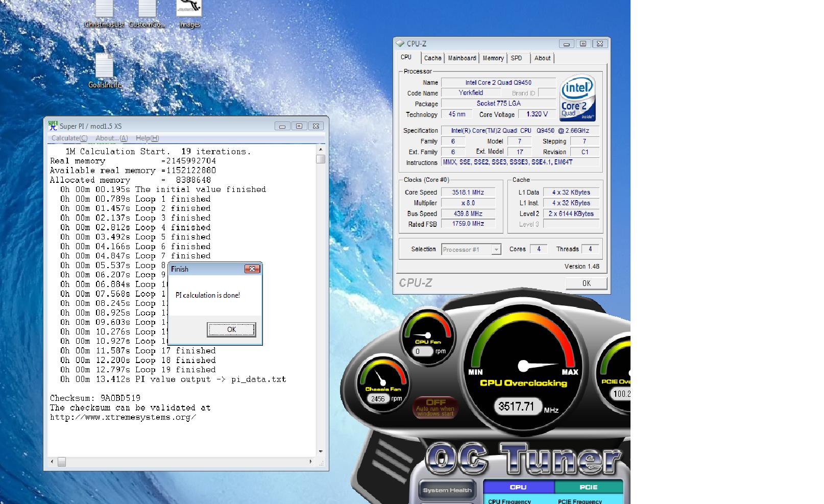Click OK in the Finish dialog

[231, 329]
